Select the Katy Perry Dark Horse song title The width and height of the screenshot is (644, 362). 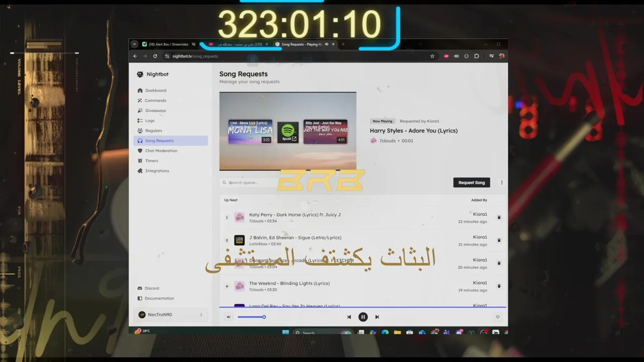coord(295,215)
